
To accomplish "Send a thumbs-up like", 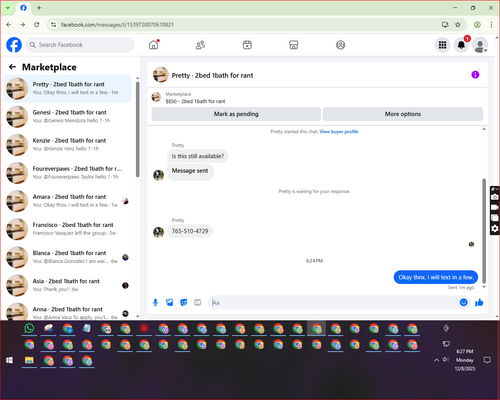I will [x=479, y=302].
